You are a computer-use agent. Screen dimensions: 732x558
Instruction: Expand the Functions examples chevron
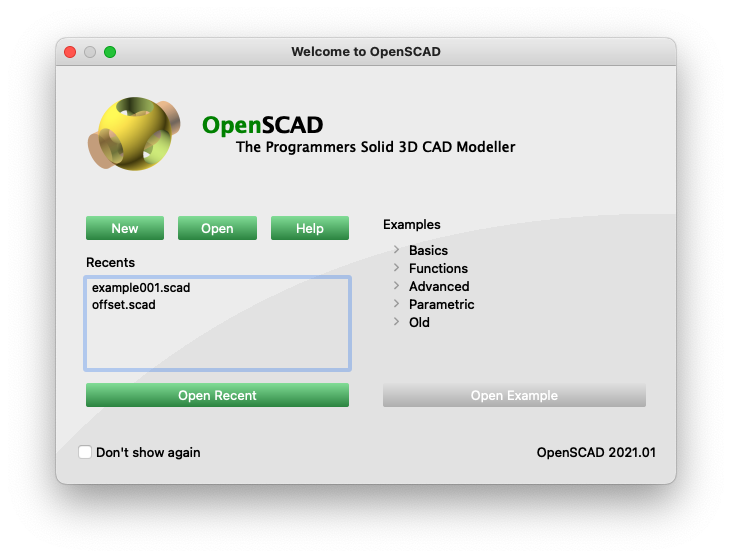tap(396, 268)
